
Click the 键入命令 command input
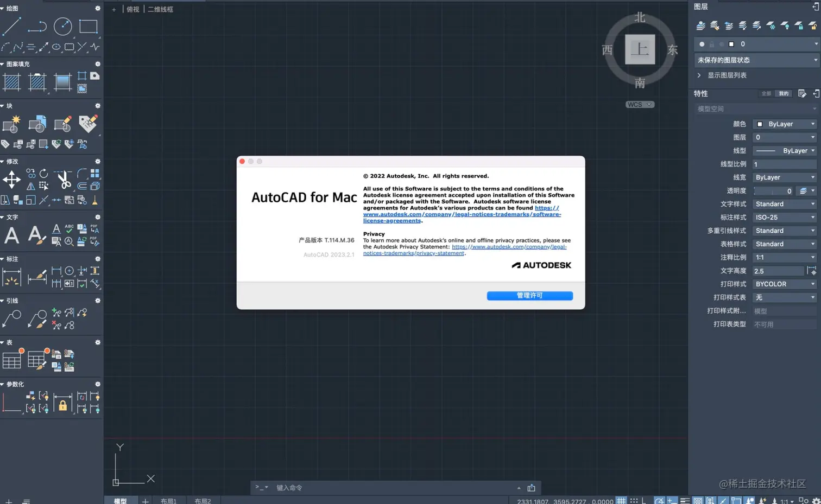point(394,488)
